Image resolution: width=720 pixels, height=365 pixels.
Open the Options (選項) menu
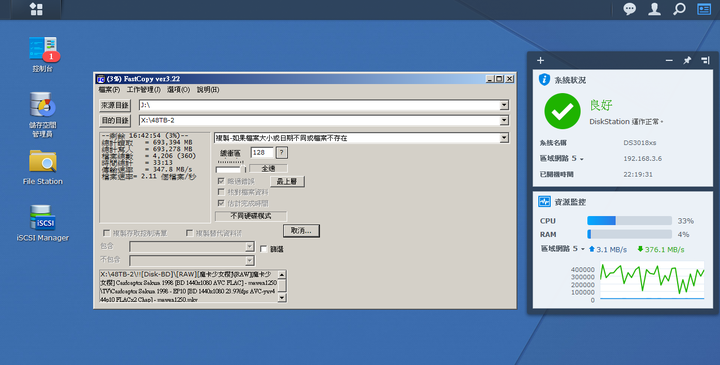coord(179,90)
